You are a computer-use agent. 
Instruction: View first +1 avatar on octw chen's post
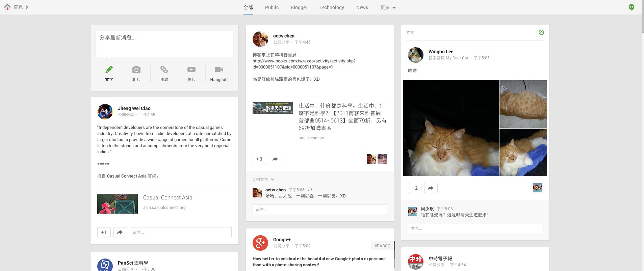(371, 159)
